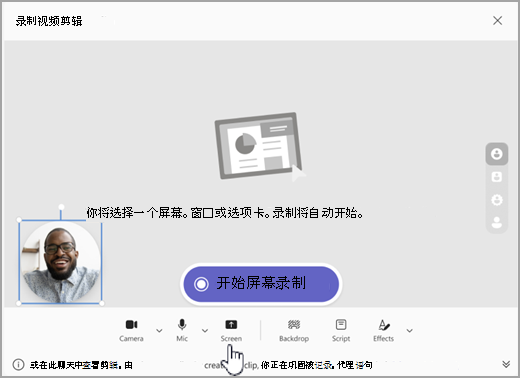Select the bottom presenter layout icon
The height and width of the screenshot is (378, 520).
pos(497,222)
